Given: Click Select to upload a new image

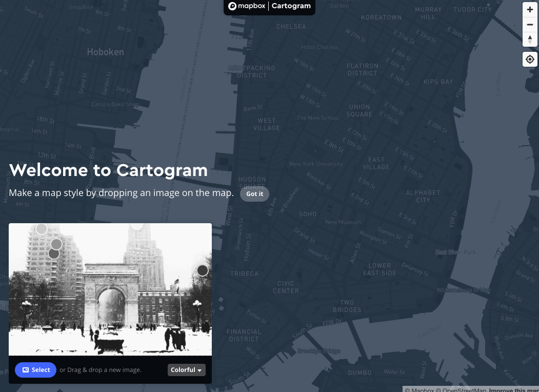Looking at the screenshot, I should (x=35, y=369).
